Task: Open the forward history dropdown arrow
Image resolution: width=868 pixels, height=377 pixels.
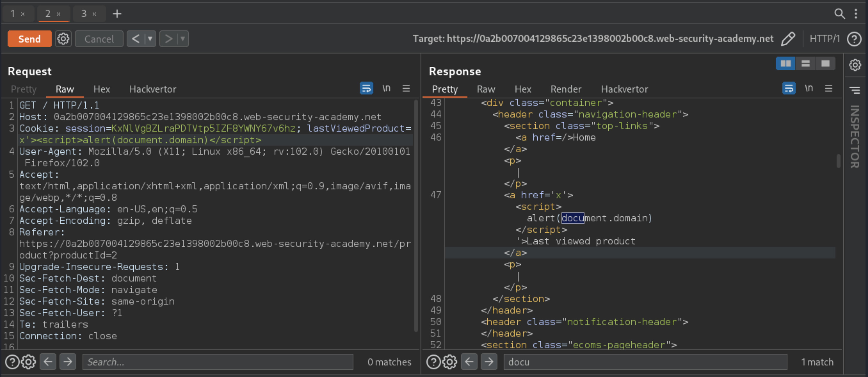Action: pyautogui.click(x=183, y=39)
